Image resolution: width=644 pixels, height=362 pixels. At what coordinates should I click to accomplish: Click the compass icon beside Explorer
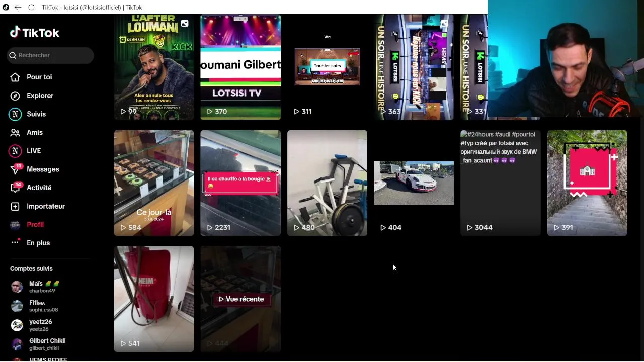(x=15, y=96)
